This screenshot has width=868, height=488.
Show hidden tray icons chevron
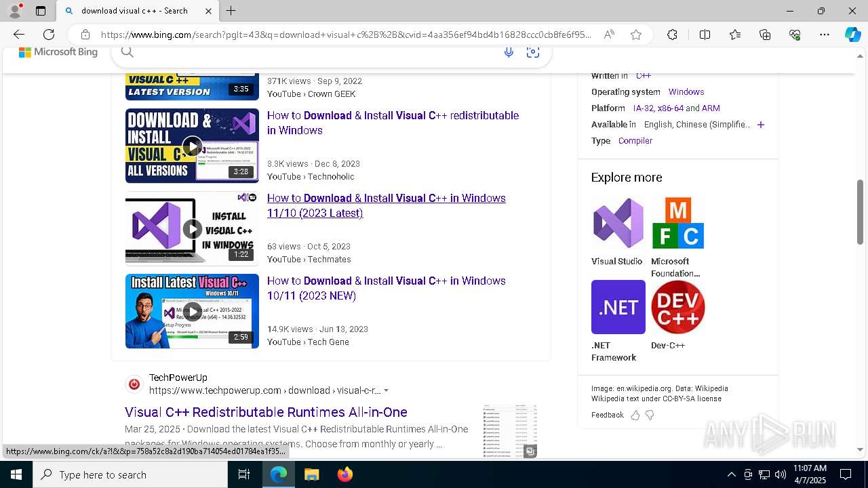click(x=731, y=474)
